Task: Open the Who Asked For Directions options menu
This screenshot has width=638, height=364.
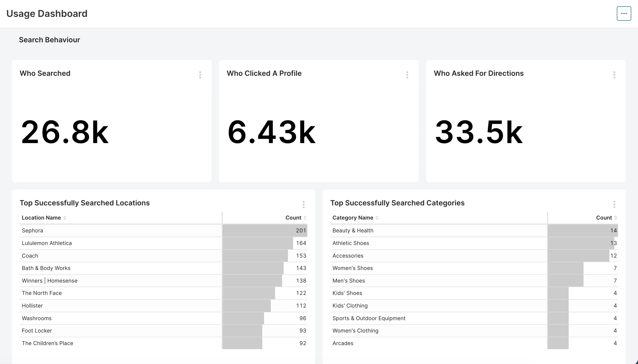Action: (x=614, y=74)
